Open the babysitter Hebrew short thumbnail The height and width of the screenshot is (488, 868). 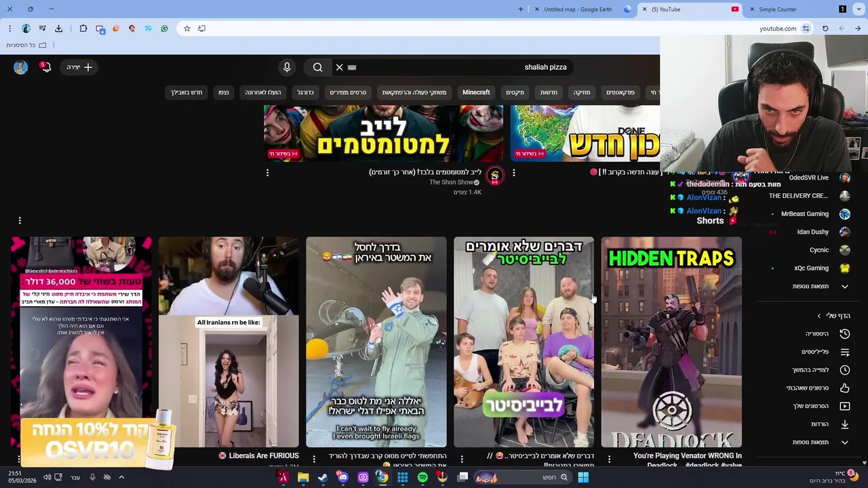tap(524, 342)
